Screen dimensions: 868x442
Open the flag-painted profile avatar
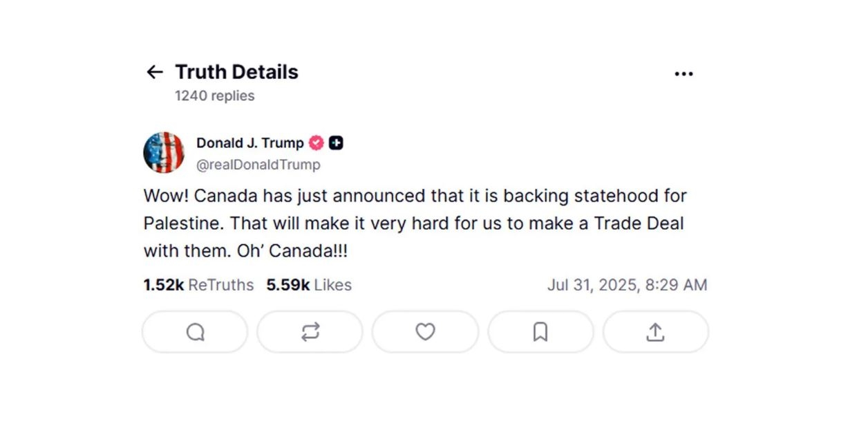[x=164, y=152]
